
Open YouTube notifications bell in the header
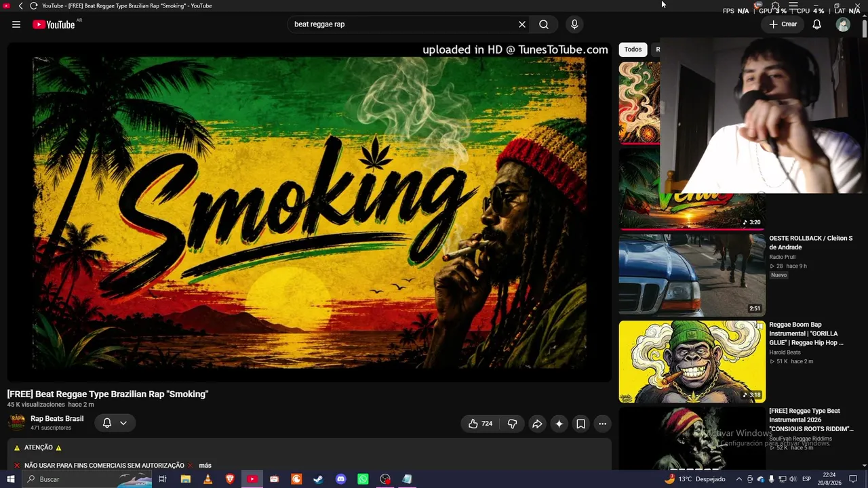817,24
